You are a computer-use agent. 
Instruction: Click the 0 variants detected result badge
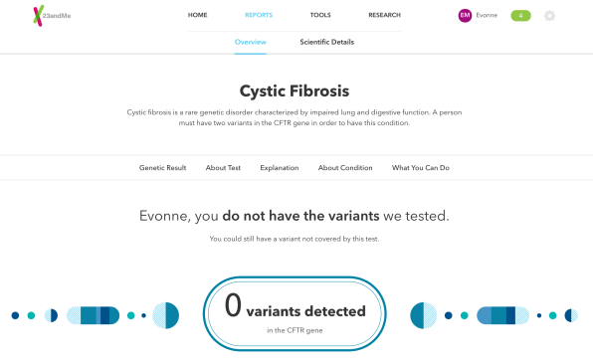(295, 313)
